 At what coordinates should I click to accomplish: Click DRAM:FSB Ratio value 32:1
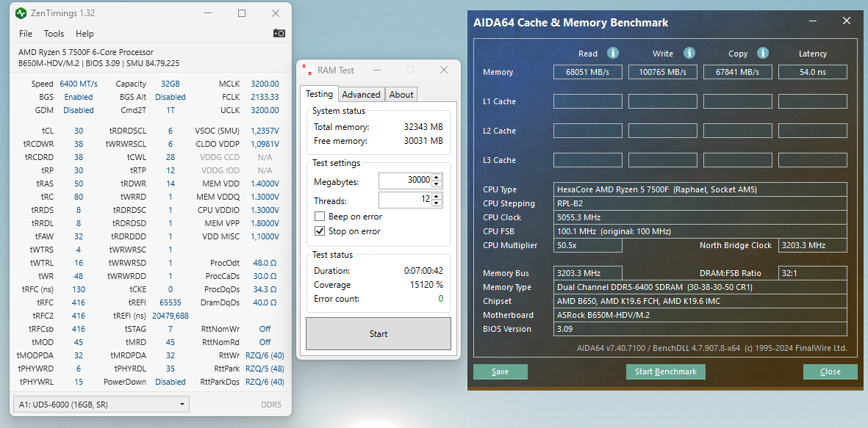click(x=813, y=273)
